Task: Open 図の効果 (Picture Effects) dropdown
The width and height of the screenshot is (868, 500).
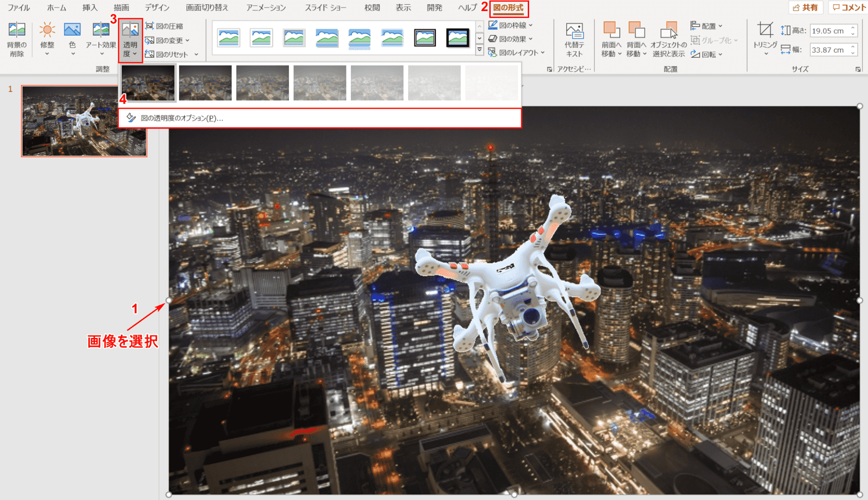Action: pyautogui.click(x=511, y=39)
